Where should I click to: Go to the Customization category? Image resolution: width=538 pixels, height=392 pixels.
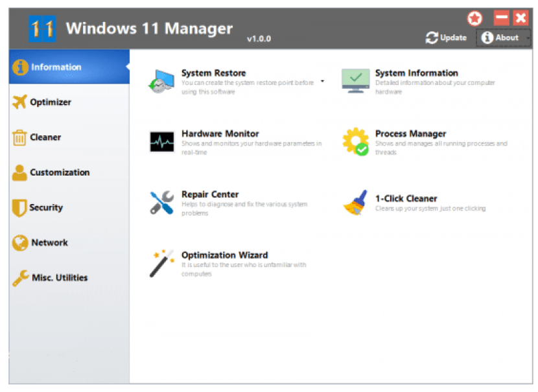pyautogui.click(x=59, y=172)
